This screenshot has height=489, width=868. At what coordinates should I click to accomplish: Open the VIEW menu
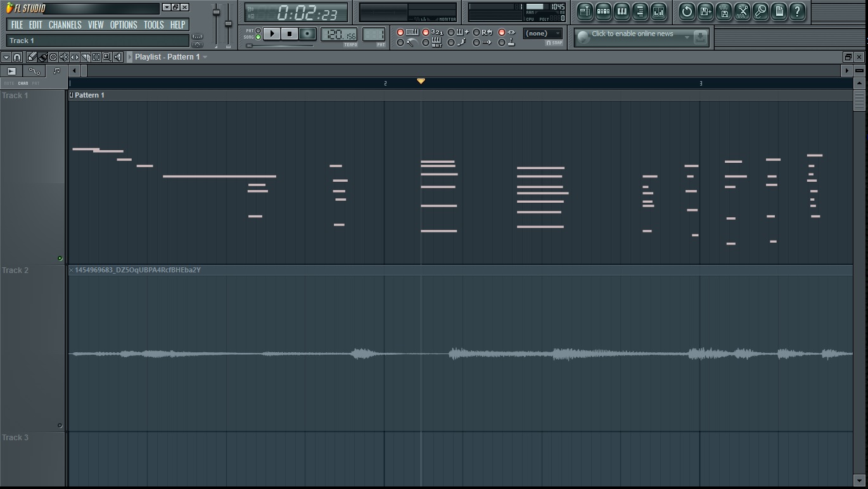96,25
